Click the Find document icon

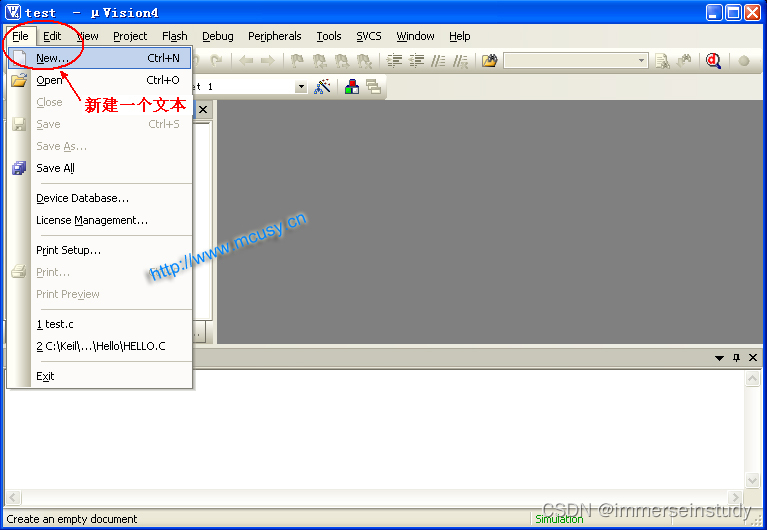[x=662, y=61]
